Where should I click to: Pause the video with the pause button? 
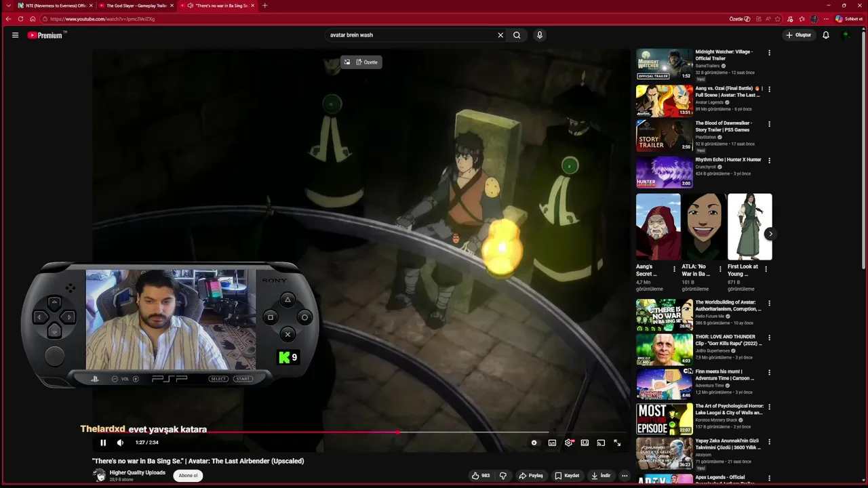(x=103, y=443)
